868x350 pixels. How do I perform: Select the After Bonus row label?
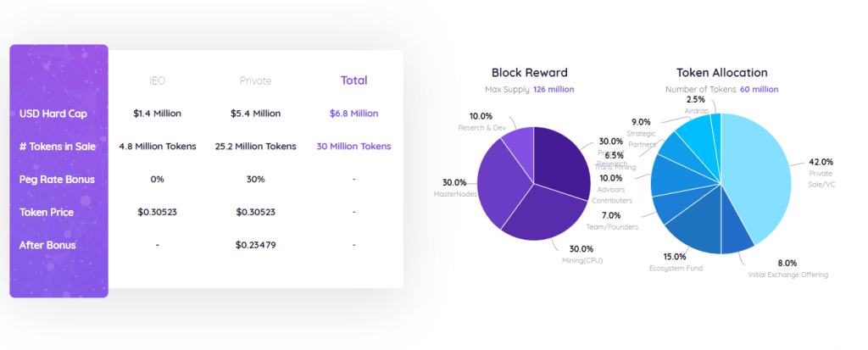(47, 245)
